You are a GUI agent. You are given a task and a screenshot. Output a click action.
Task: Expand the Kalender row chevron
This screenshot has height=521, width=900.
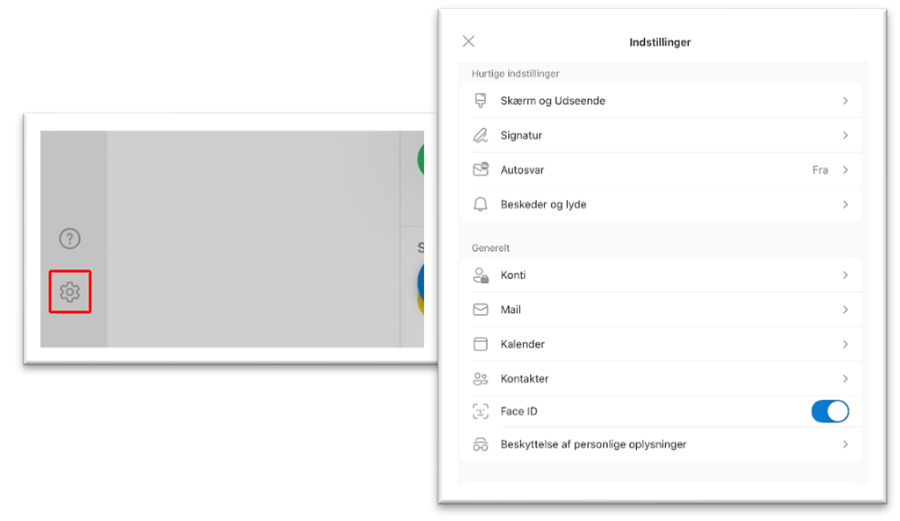click(x=845, y=344)
